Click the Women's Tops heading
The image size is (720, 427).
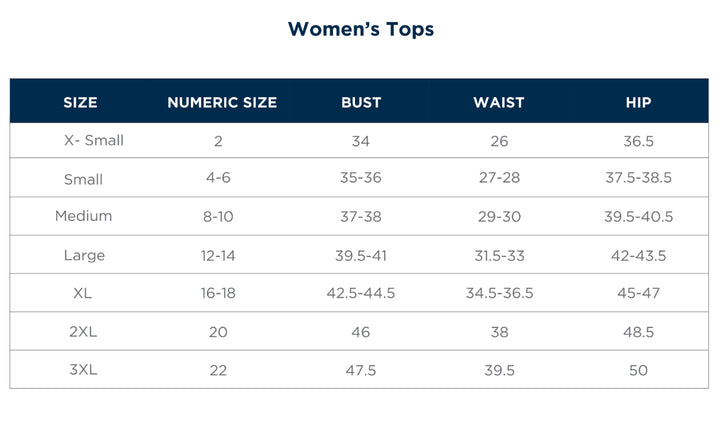pyautogui.click(x=360, y=29)
